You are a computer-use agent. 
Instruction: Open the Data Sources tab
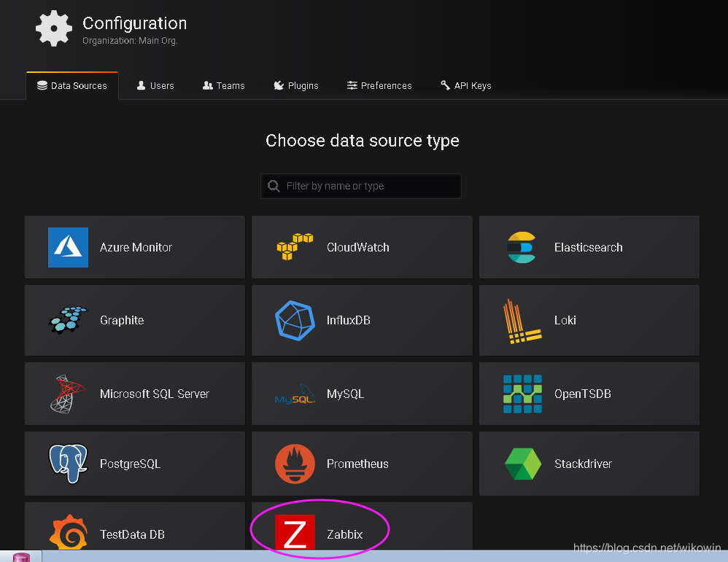coord(72,86)
